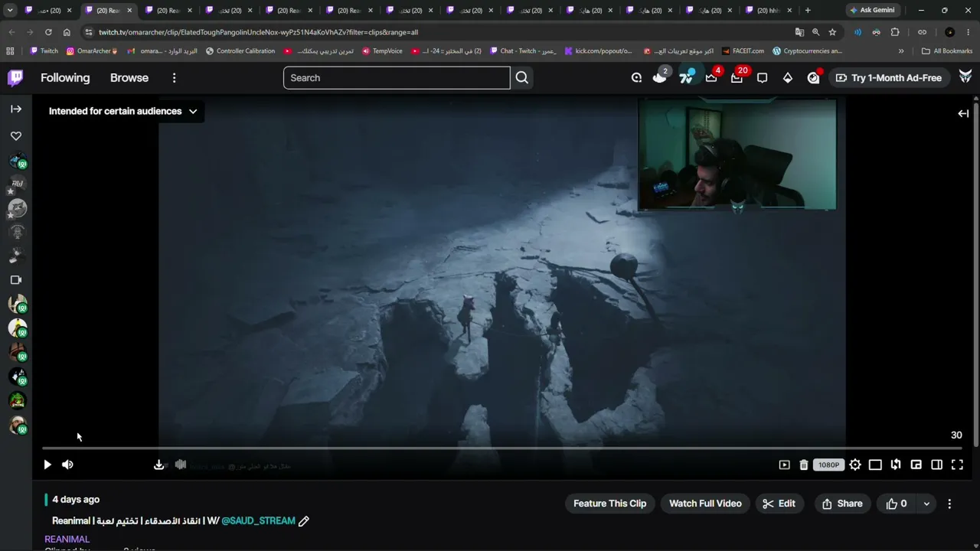Open the REANIMAL game link
This screenshot has width=980, height=551.
67,540
